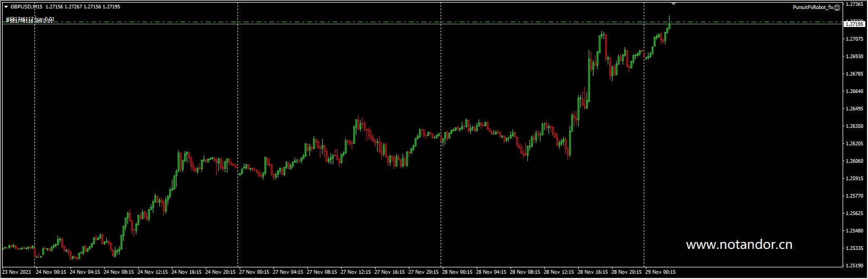The image size is (868, 279).
Task: Click the 28 Nov 16:15 time label
Action: point(592,273)
